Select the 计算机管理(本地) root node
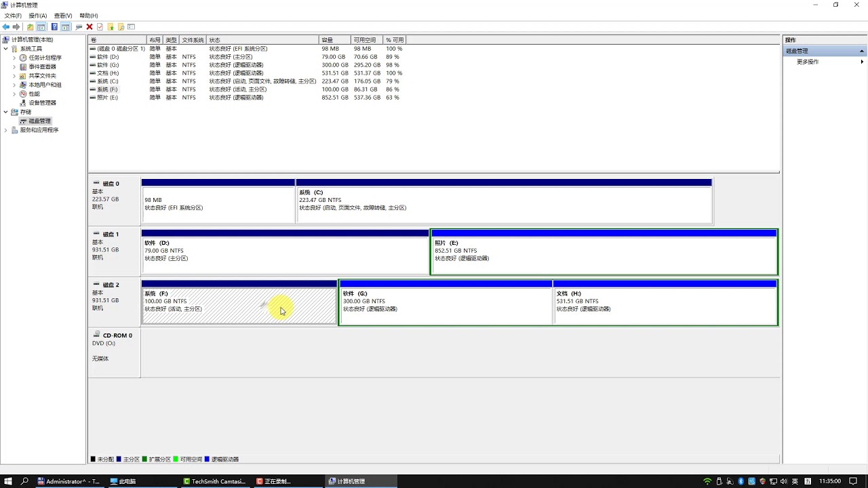 32,40
